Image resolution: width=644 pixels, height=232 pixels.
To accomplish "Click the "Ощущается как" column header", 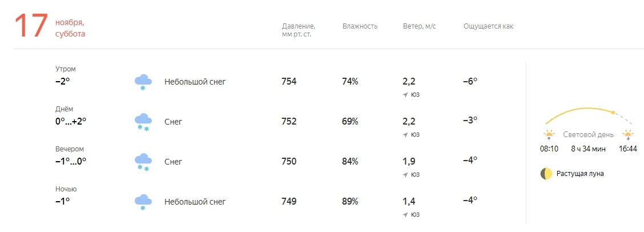I will pyautogui.click(x=488, y=27).
